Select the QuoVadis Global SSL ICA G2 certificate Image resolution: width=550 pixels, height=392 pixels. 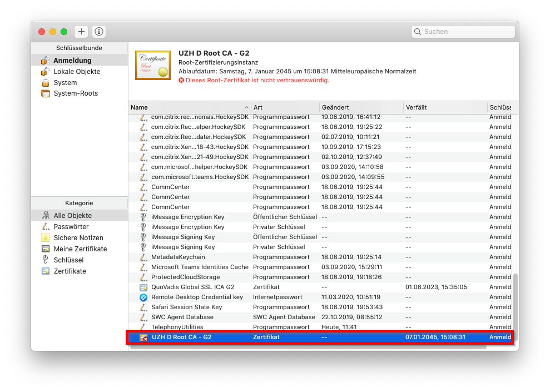click(192, 287)
